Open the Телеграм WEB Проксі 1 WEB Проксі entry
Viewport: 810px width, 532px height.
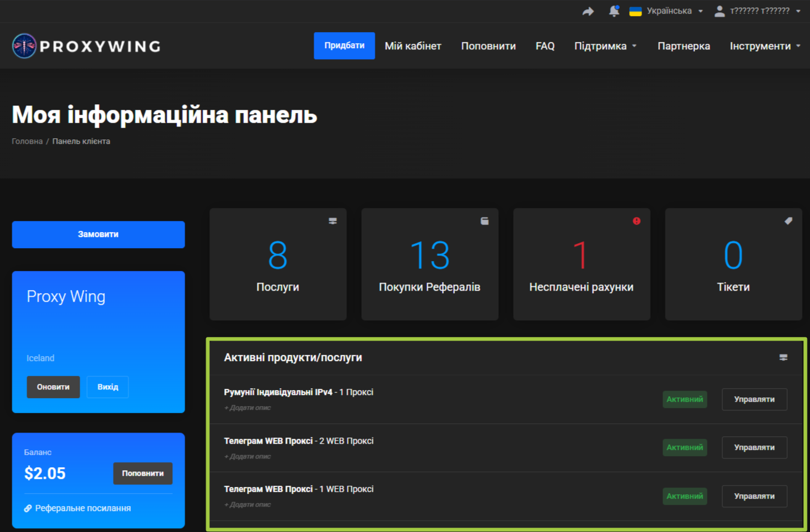299,489
